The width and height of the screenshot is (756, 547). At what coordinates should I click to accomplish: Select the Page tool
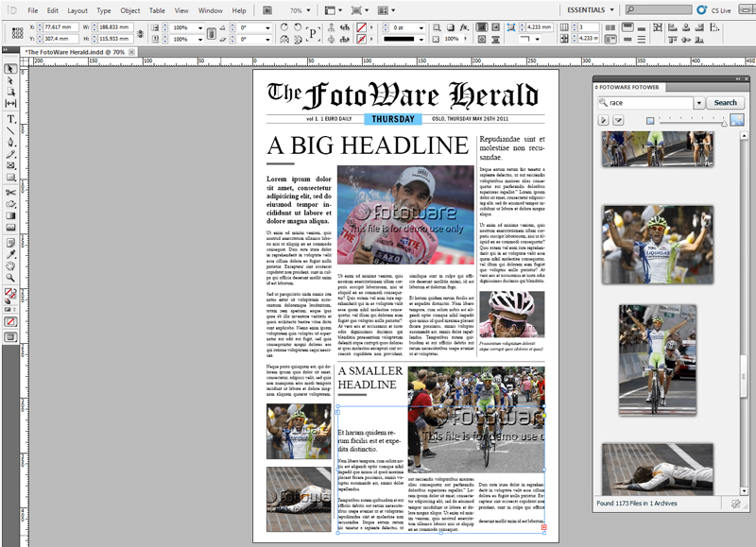10,92
